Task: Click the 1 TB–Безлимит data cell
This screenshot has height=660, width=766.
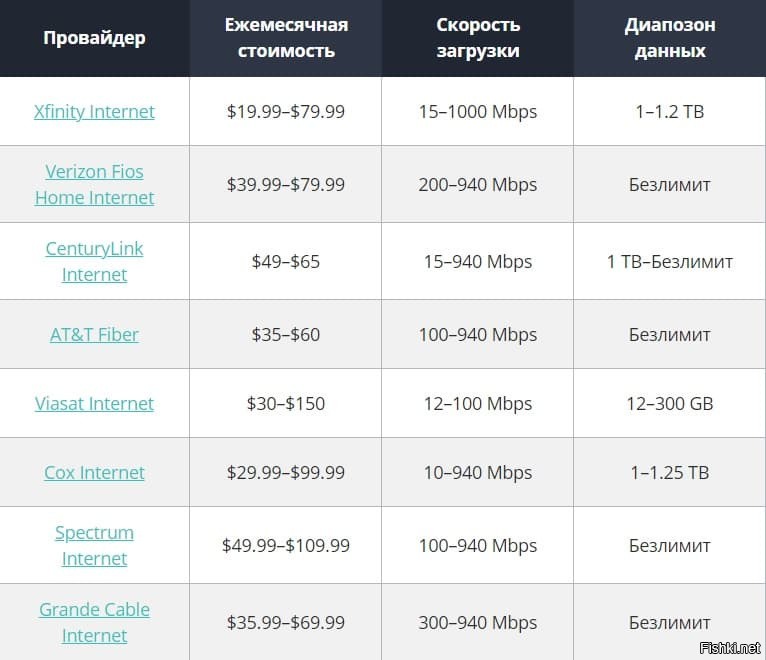Action: coord(670,262)
